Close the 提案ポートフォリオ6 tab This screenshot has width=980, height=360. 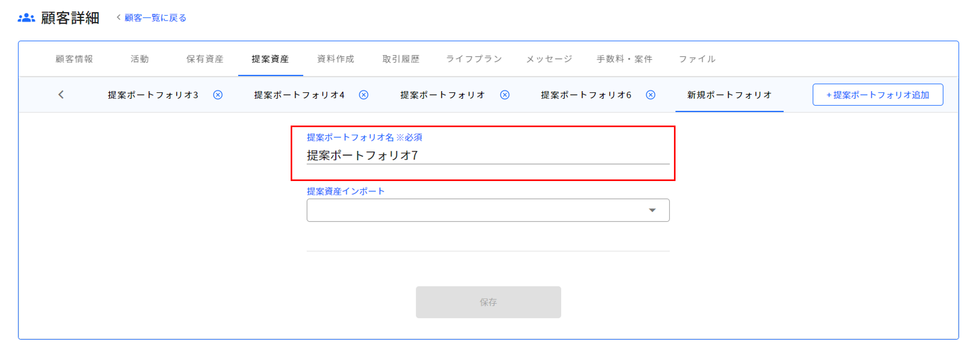tap(650, 95)
